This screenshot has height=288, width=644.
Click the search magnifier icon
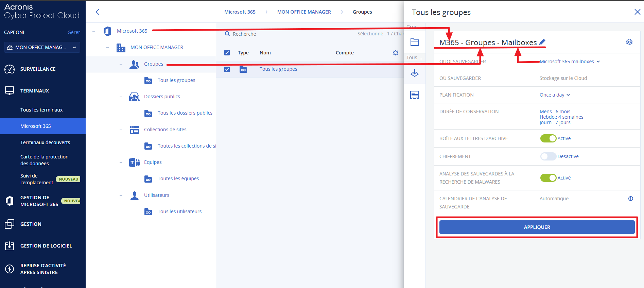[x=227, y=34]
